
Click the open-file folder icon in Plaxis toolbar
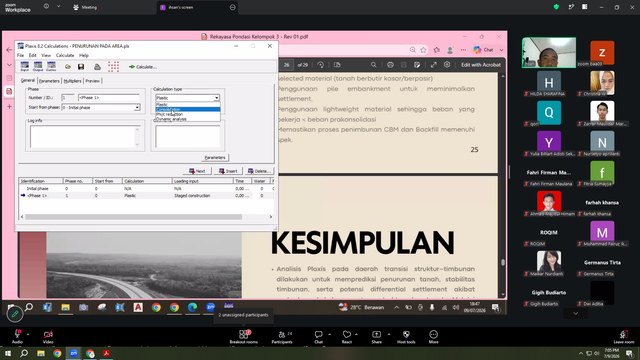(68, 67)
